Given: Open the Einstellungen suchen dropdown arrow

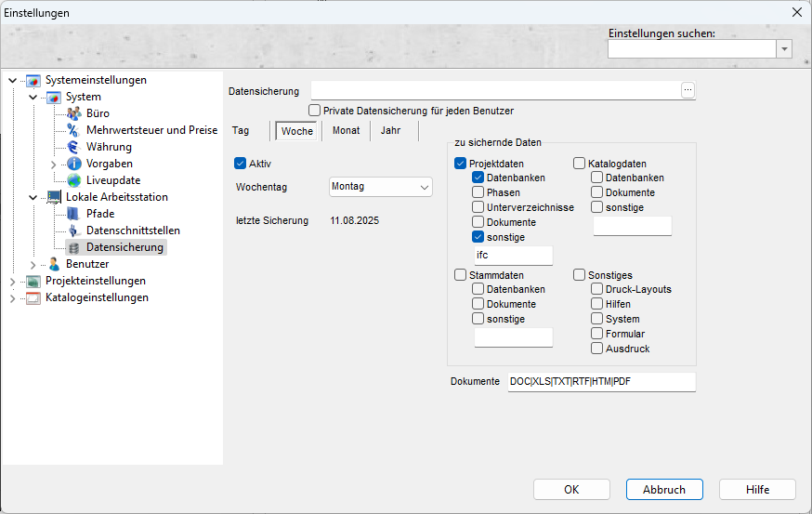Looking at the screenshot, I should (784, 49).
